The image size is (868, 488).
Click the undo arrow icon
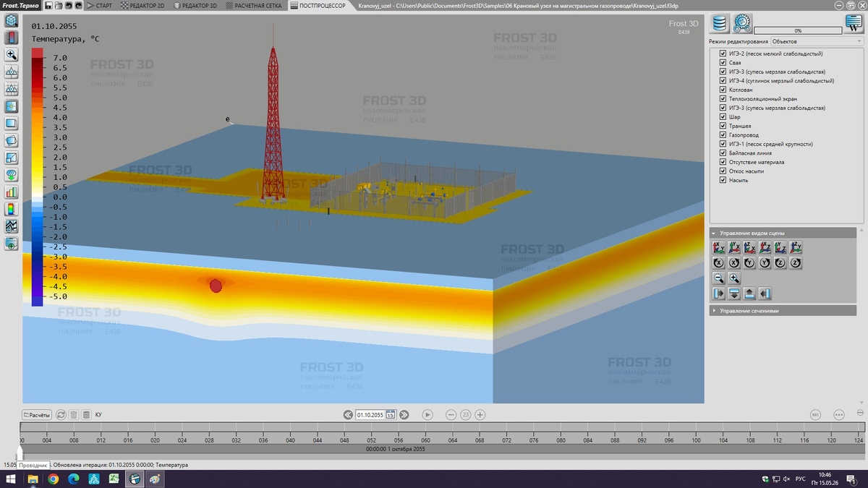[x=68, y=5]
